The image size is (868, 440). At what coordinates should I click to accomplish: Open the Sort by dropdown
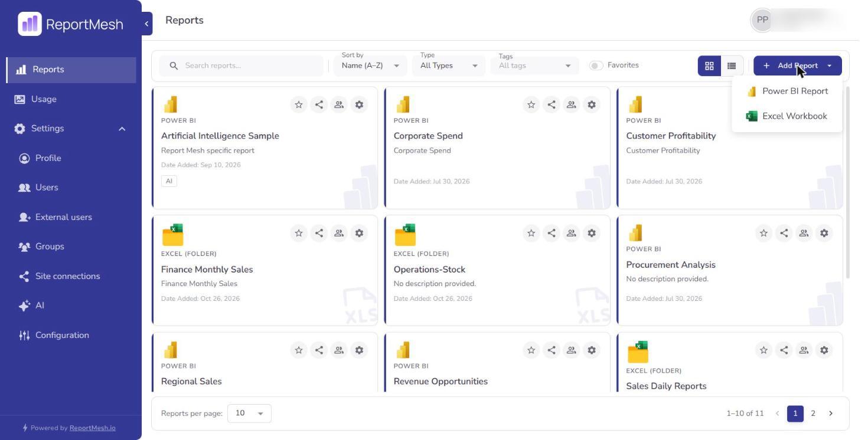pos(370,65)
